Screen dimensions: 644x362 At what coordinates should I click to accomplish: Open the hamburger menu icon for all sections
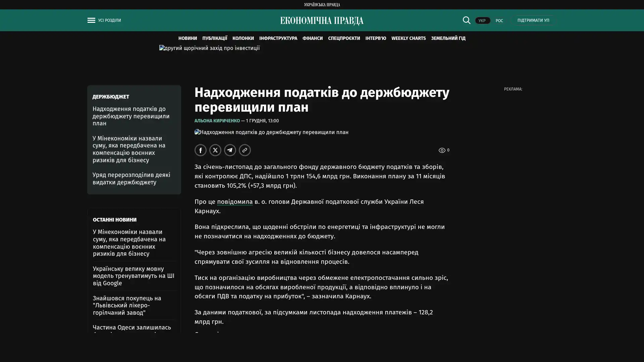(91, 20)
